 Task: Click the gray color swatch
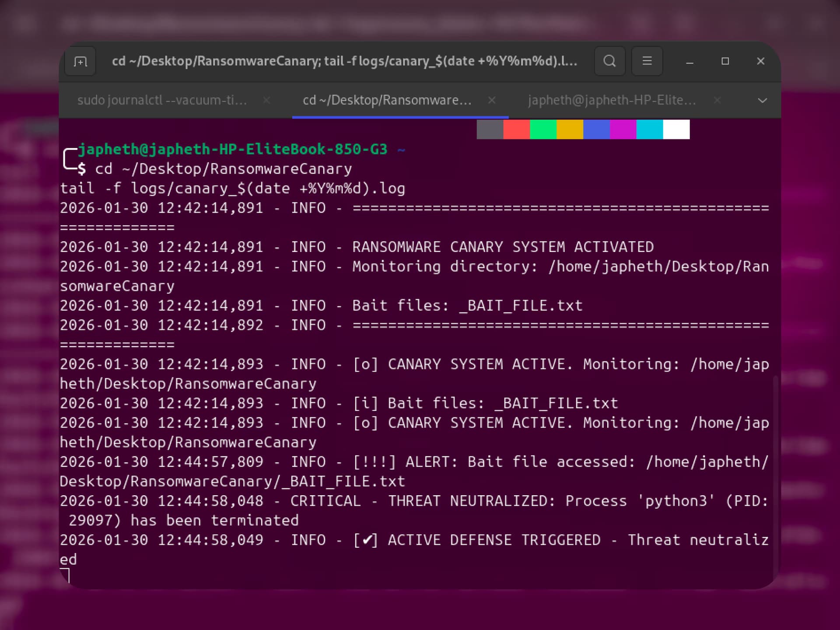coord(490,129)
